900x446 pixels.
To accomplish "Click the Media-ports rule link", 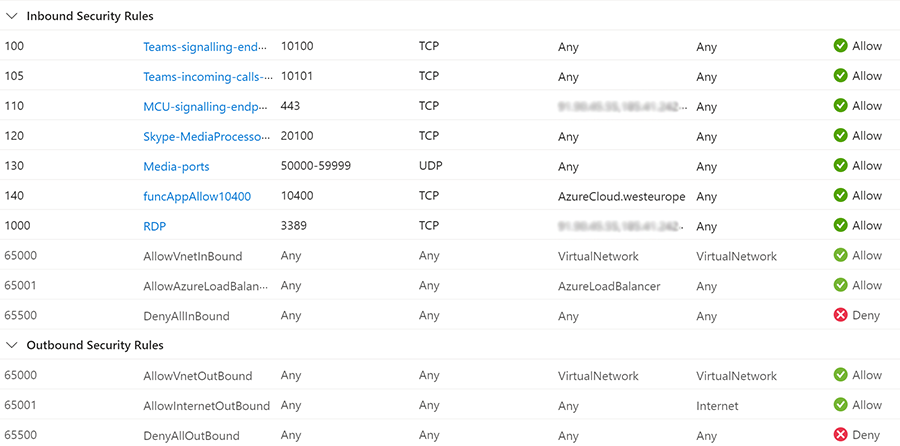I will [176, 166].
